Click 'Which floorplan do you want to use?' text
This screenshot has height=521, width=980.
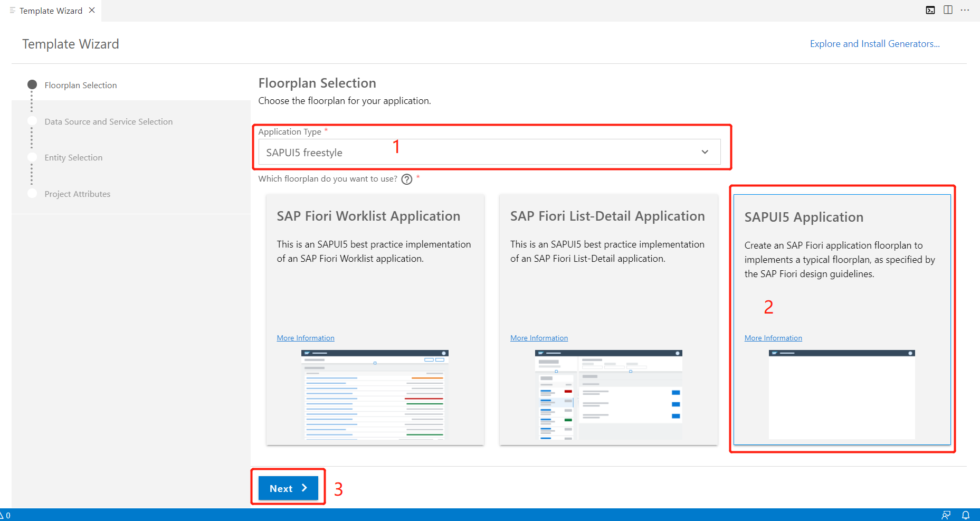click(328, 179)
